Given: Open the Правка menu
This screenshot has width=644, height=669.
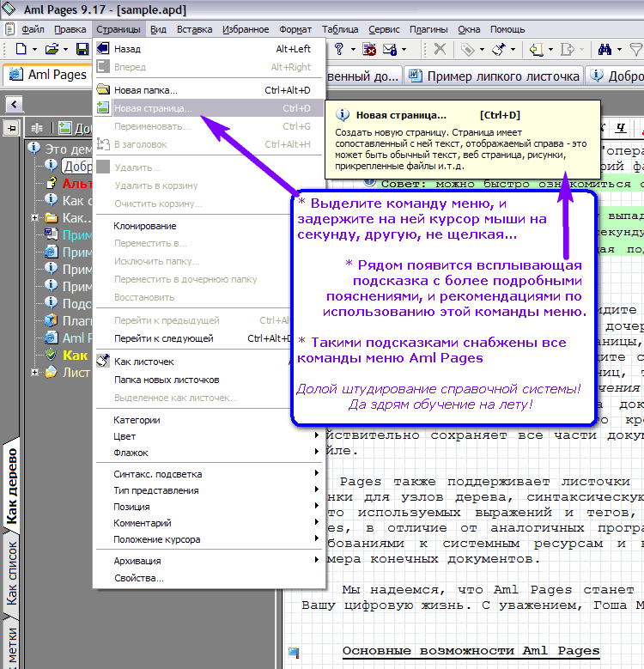Looking at the screenshot, I should [x=70, y=29].
